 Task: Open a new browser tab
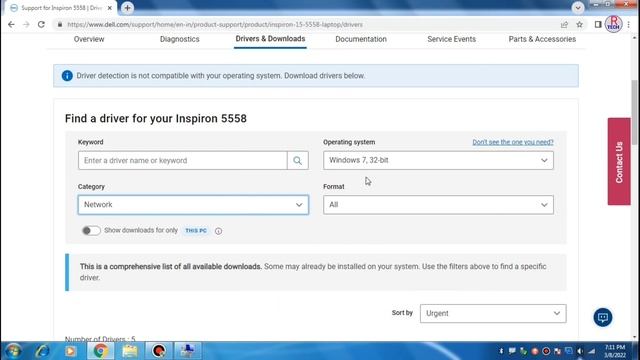(127, 8)
